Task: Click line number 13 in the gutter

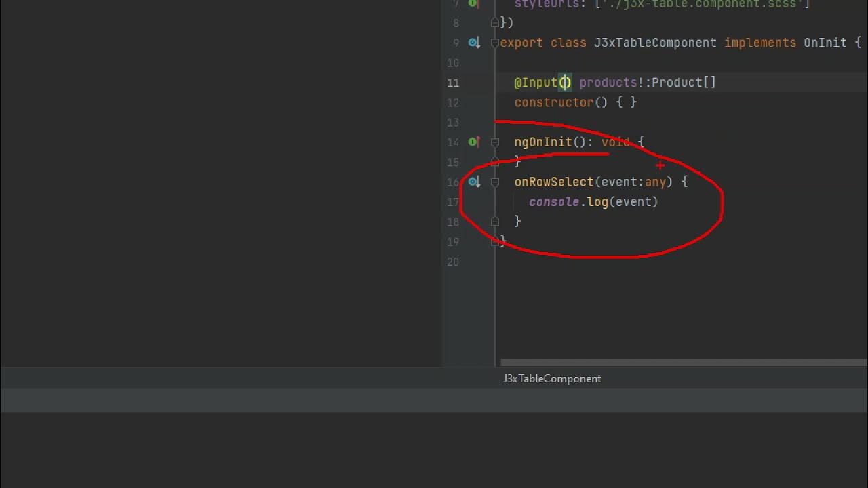Action: (453, 123)
